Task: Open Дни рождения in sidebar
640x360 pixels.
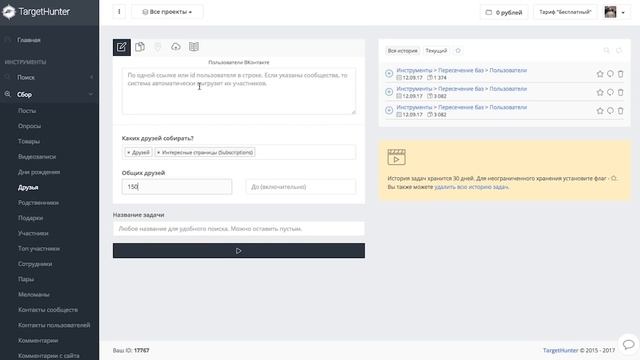Action: [x=39, y=172]
